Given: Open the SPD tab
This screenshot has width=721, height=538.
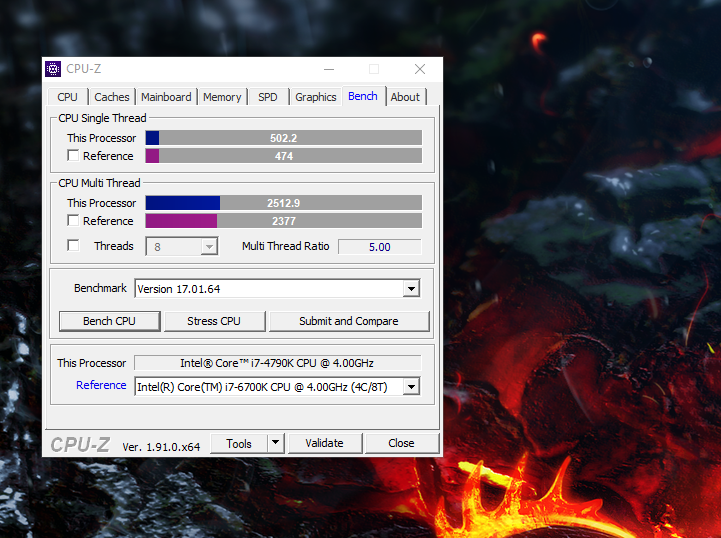Looking at the screenshot, I should coord(268,97).
